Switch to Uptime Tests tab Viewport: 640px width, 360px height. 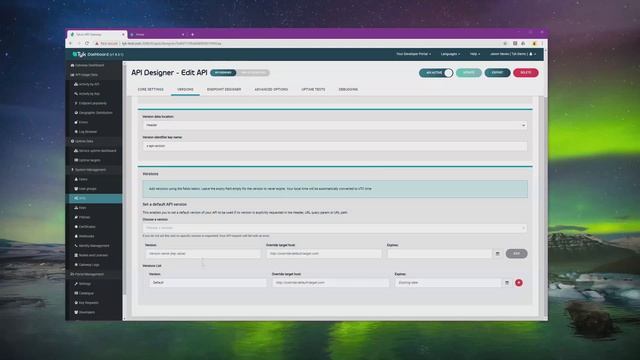pos(313,89)
